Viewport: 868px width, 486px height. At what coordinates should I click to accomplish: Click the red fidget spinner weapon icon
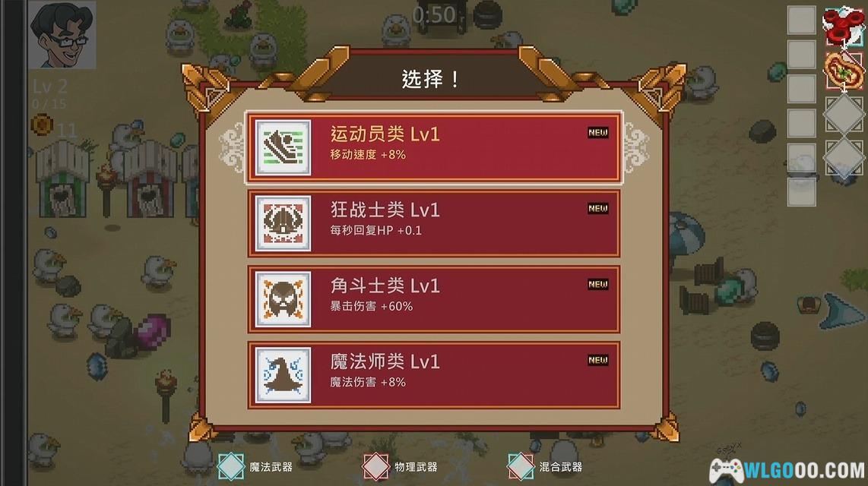844,27
